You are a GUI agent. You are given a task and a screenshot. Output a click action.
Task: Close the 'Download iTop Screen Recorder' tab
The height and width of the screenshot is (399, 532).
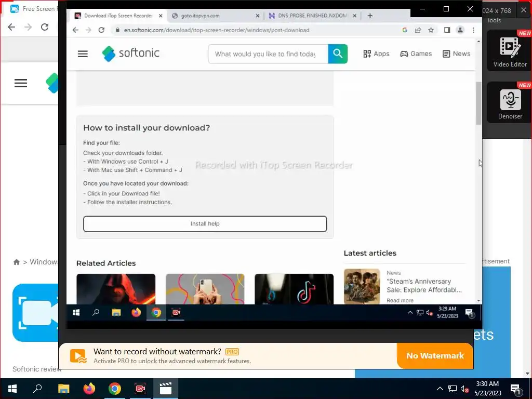[x=161, y=16]
